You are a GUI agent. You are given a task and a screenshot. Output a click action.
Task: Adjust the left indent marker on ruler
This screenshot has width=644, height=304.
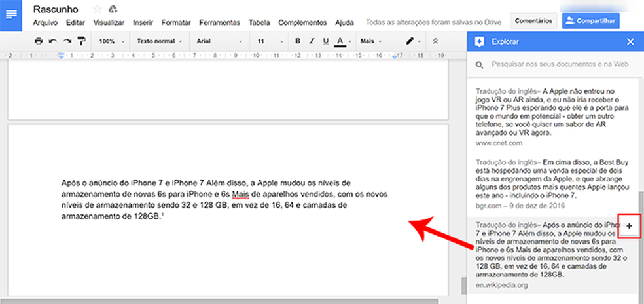point(62,56)
